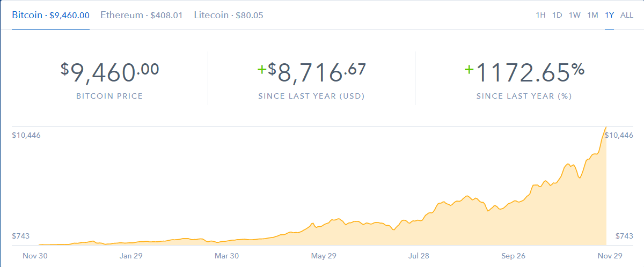Click the +1172.65% percent change value
The height and width of the screenshot is (267, 644).
coord(524,73)
